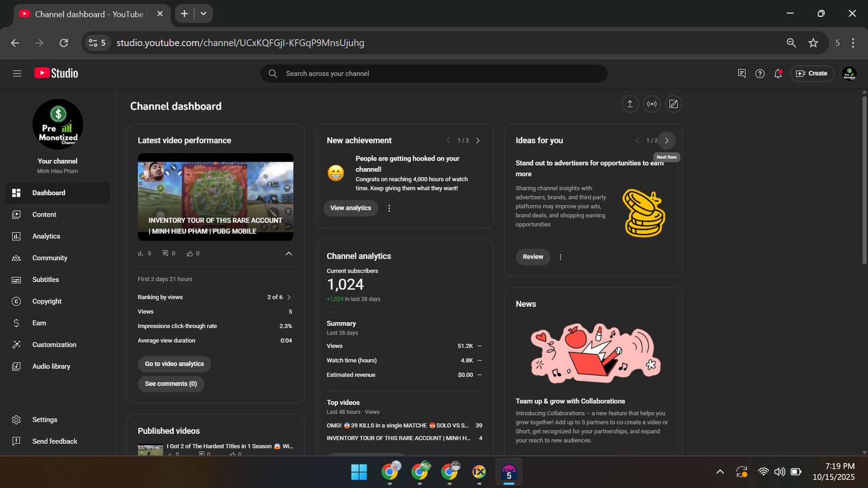
Task: Click the upload videos arrow icon
Action: 630,104
